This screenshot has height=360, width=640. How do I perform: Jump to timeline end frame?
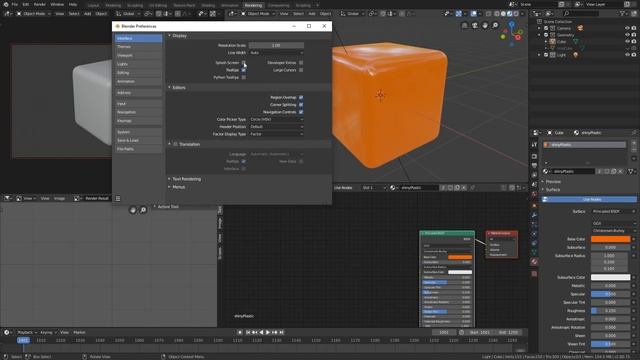[282, 333]
